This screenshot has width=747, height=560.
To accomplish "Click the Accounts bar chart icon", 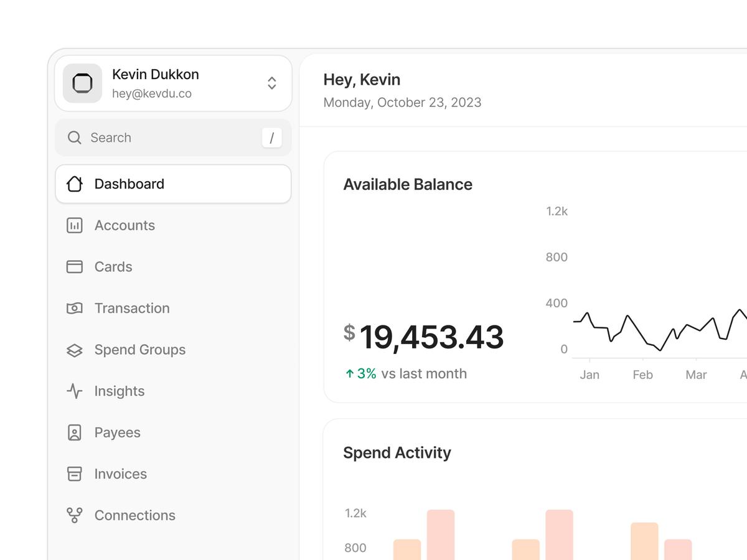I will coord(75,225).
